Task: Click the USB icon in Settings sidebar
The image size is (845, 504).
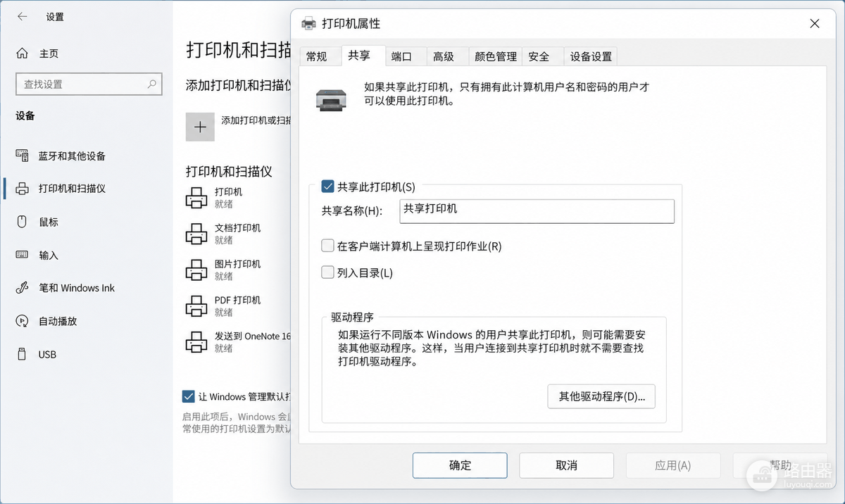Action: pos(23,354)
